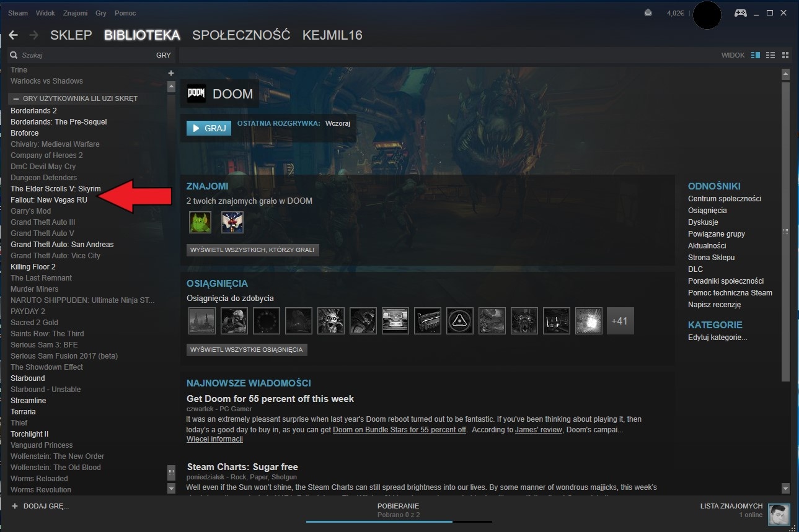The image size is (799, 532).
Task: Select Terraria in the game list
Action: [23, 412]
